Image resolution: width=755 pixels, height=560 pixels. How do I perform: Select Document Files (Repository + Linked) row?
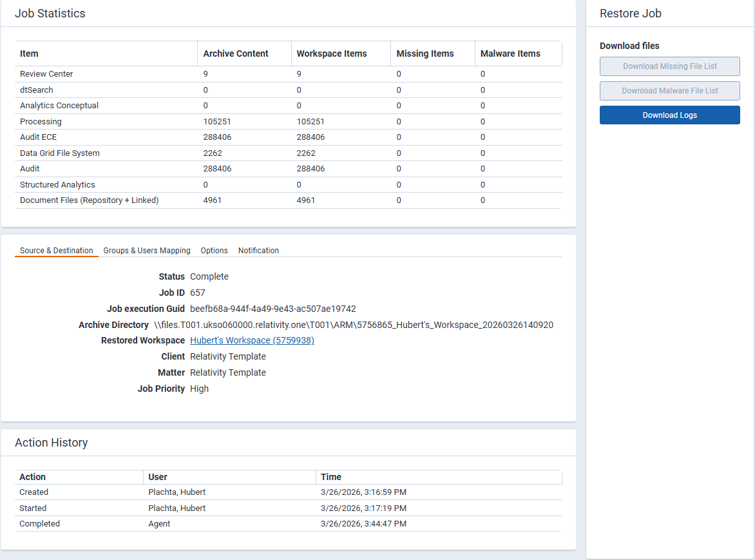coord(289,200)
